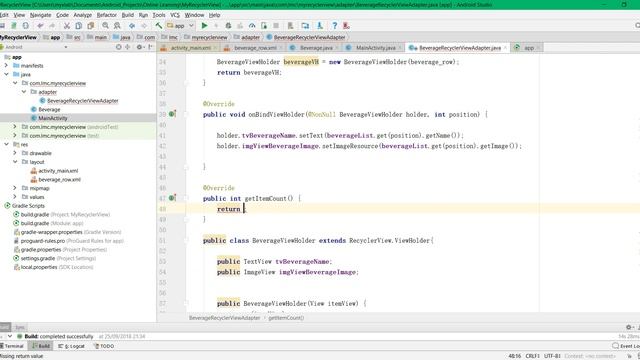
Task: Click the scroll-from-source target icon in Project panel
Action: pos(118,47)
